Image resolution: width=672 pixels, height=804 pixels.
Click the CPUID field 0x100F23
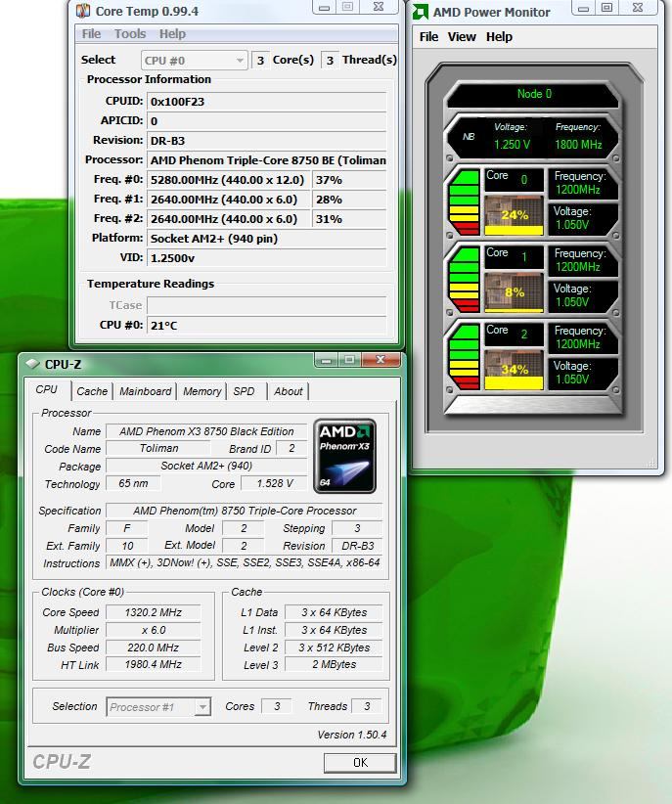click(267, 102)
